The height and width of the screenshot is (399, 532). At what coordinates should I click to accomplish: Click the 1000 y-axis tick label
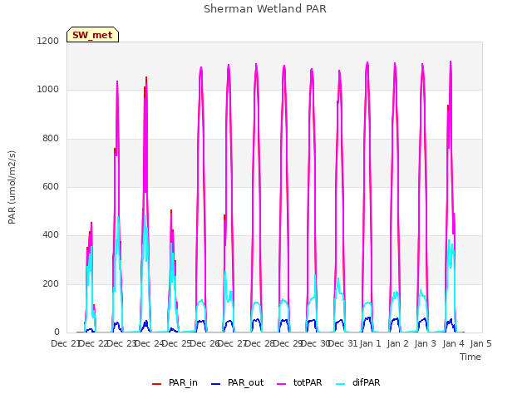tap(48, 90)
